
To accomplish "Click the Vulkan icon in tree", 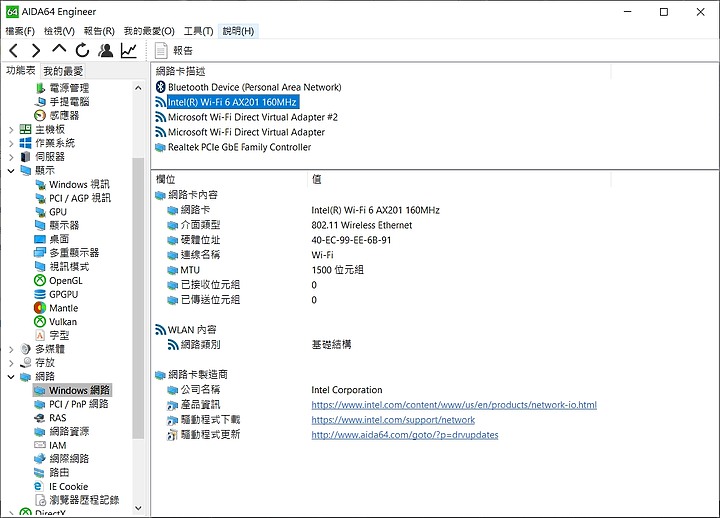I will click(40, 321).
